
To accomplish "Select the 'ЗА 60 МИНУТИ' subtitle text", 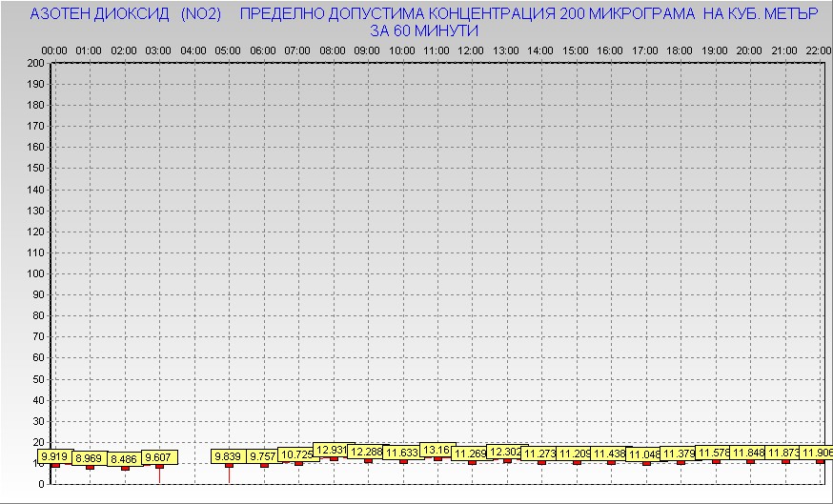I will 423,30.
